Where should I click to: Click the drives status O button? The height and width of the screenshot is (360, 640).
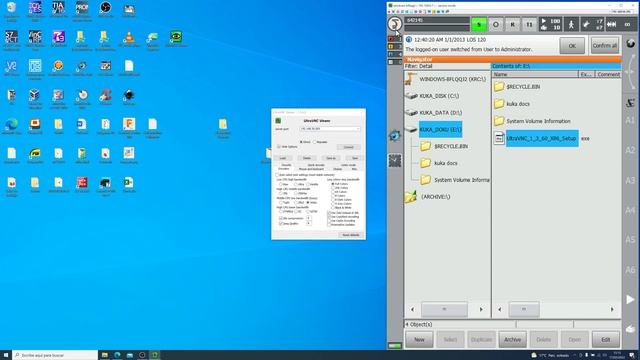coord(496,24)
